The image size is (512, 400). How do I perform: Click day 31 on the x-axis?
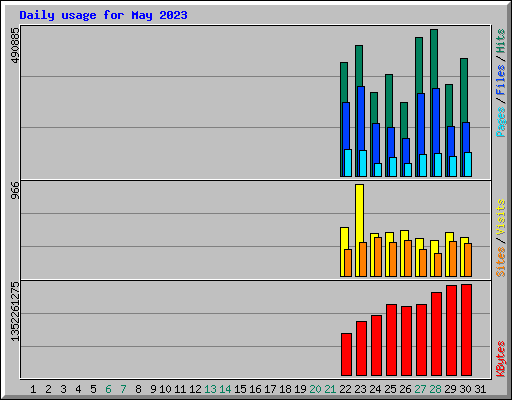click(480, 389)
